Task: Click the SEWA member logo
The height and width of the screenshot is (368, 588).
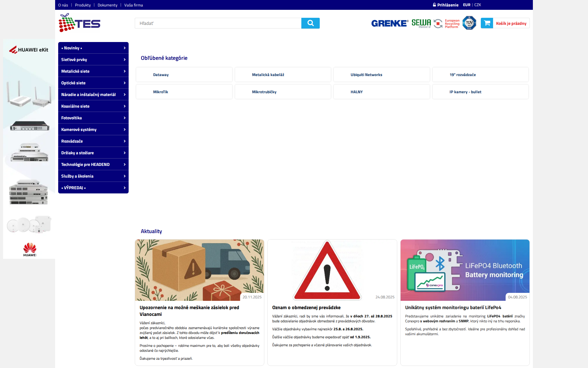Action: point(421,22)
